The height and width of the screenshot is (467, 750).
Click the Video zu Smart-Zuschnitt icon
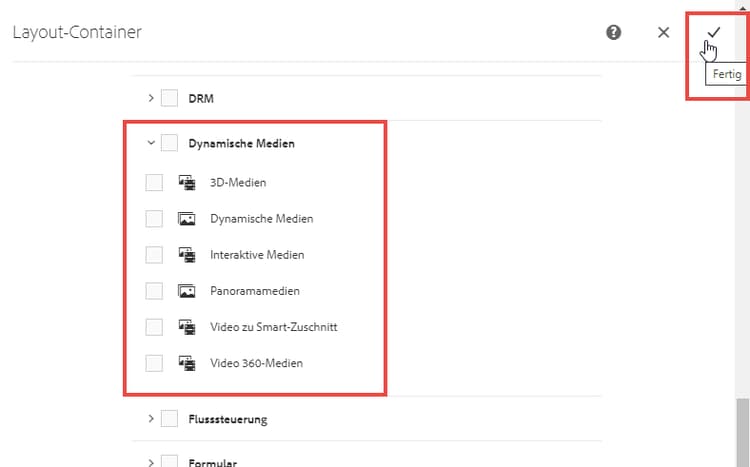[187, 327]
